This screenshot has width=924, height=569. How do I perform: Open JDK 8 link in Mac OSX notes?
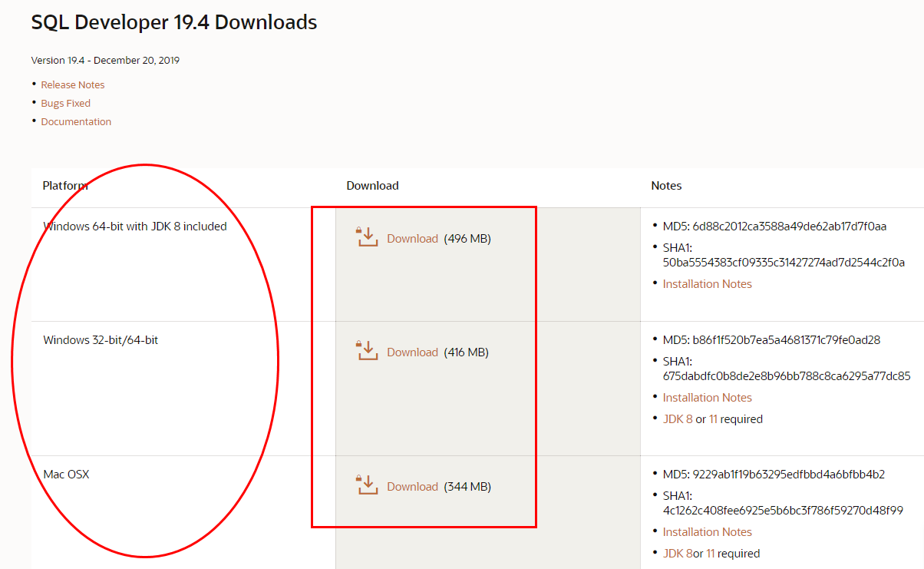tap(678, 554)
